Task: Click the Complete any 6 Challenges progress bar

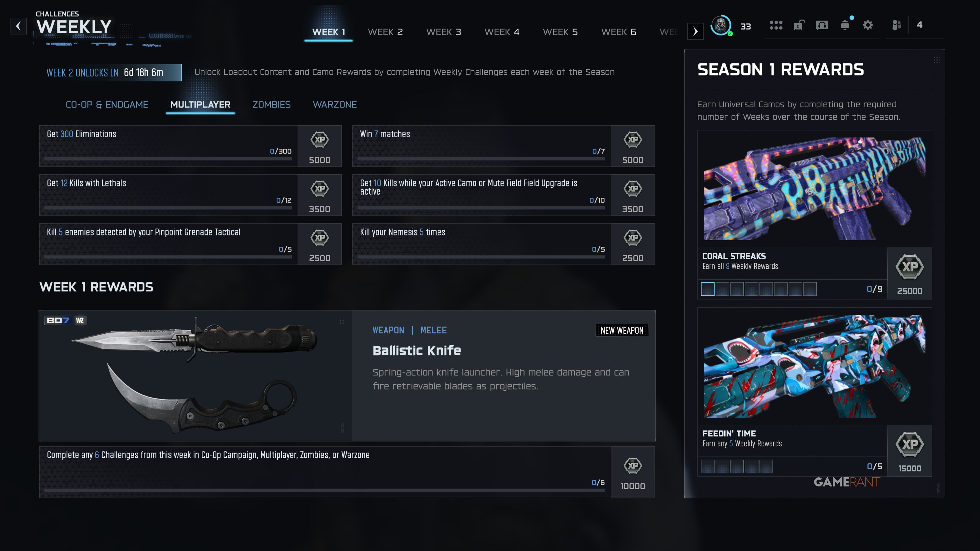Action: [324, 490]
